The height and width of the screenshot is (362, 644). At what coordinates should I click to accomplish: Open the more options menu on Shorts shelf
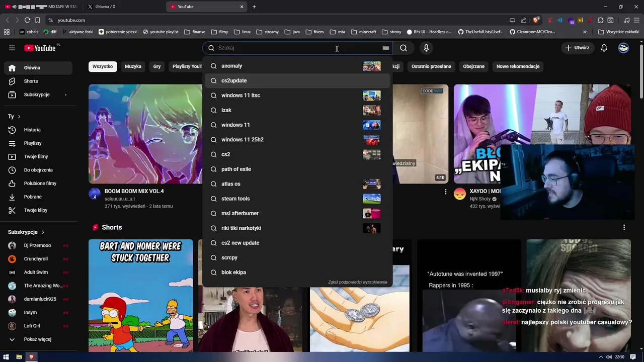click(624, 227)
